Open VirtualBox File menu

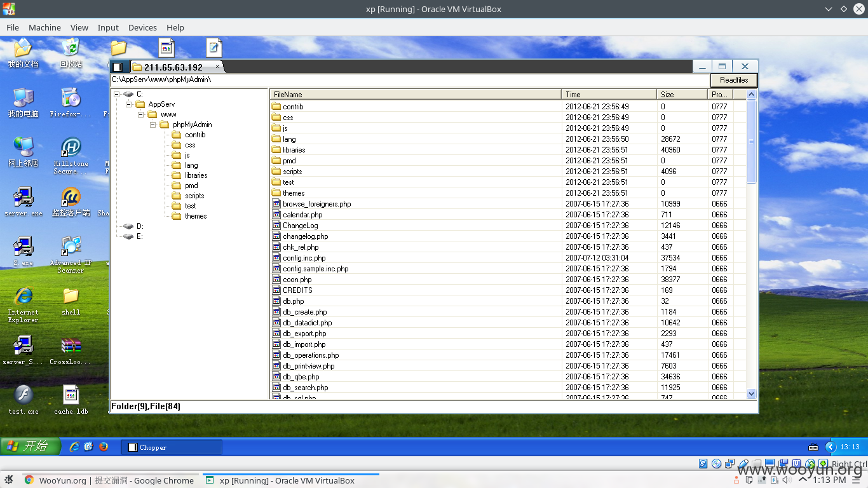point(13,27)
